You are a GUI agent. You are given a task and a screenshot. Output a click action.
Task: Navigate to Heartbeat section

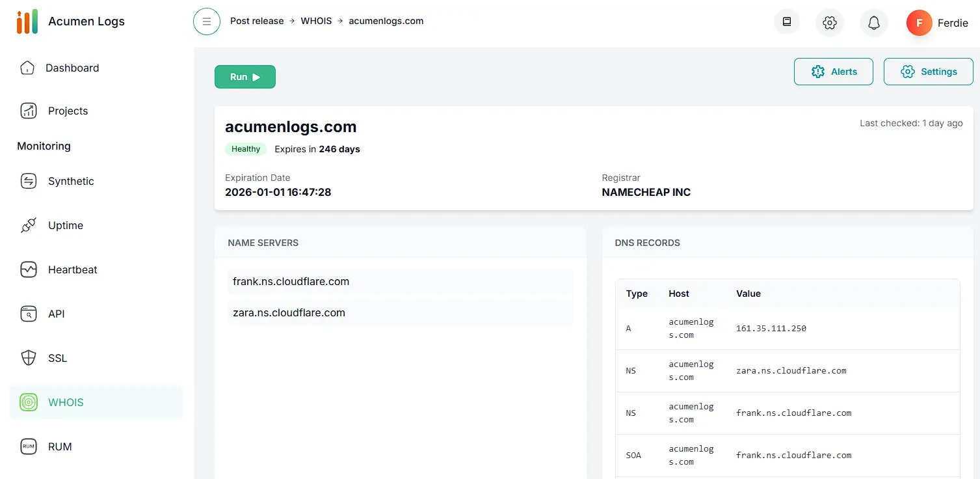click(x=73, y=269)
